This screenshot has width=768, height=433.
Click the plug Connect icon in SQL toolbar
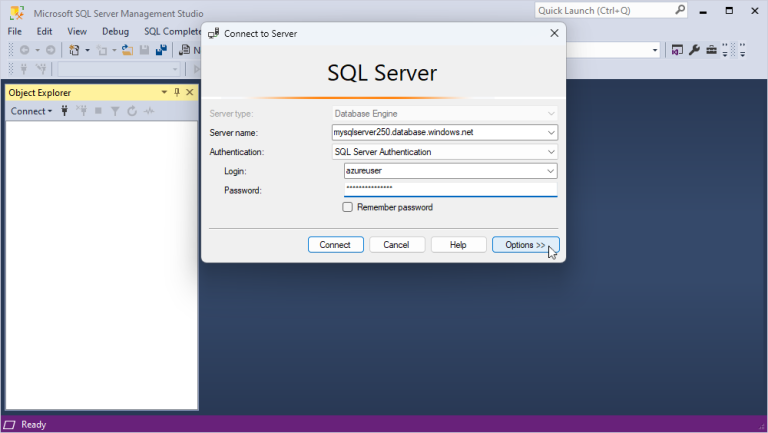click(x=24, y=69)
